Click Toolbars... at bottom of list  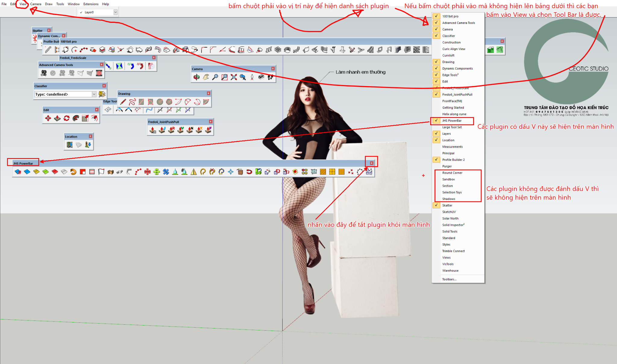coord(458,279)
